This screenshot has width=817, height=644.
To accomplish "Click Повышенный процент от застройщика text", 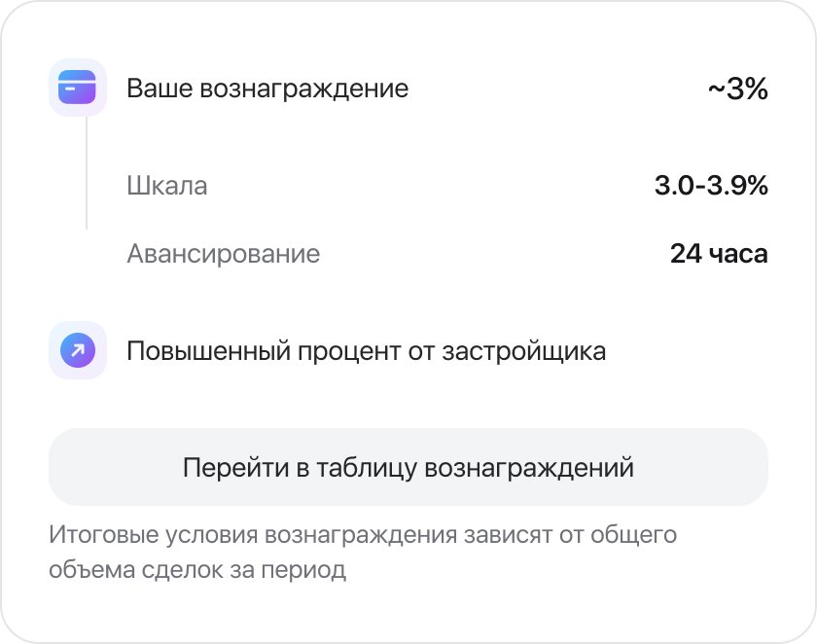I will pos(367,350).
